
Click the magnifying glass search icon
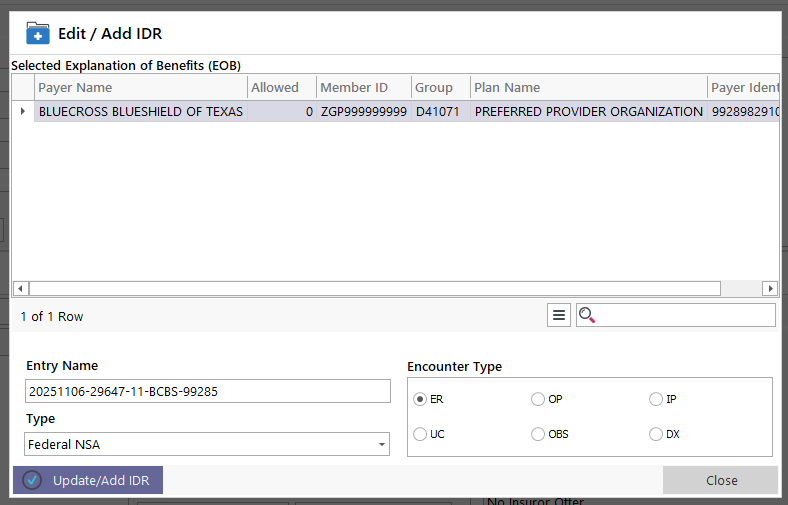point(587,315)
